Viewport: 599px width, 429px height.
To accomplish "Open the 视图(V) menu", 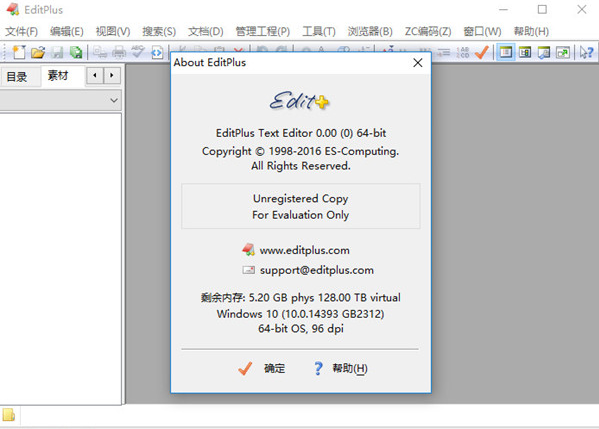I will pos(113,31).
